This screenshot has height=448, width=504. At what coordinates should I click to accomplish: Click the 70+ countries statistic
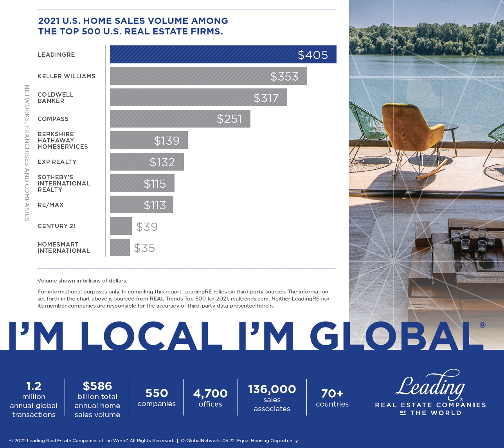(x=332, y=398)
